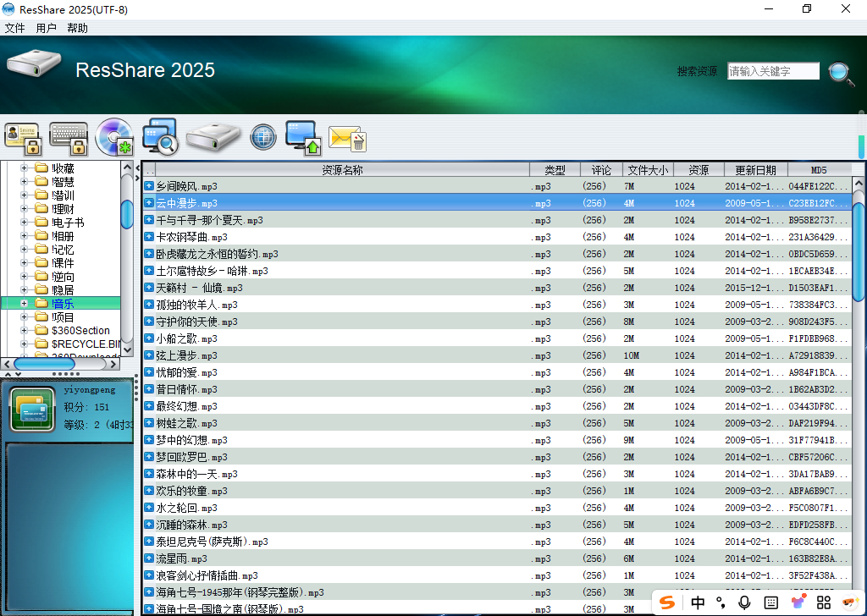Screen dimensions: 867x616
Task: Select the 卡农钢琴曲.mp3 file row
Action: tap(339, 237)
